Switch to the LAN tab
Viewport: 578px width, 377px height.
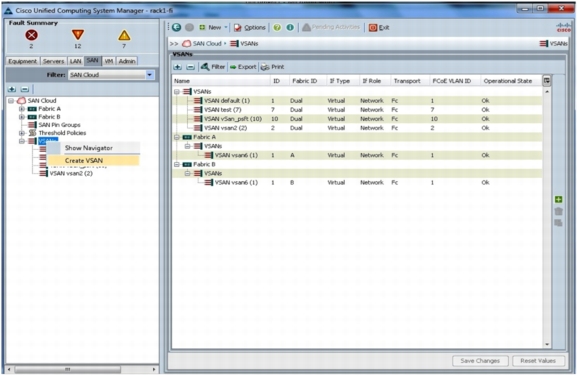click(76, 61)
